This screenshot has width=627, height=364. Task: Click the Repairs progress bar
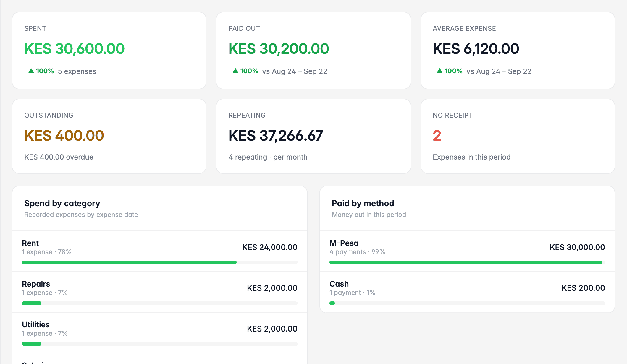[160, 303]
